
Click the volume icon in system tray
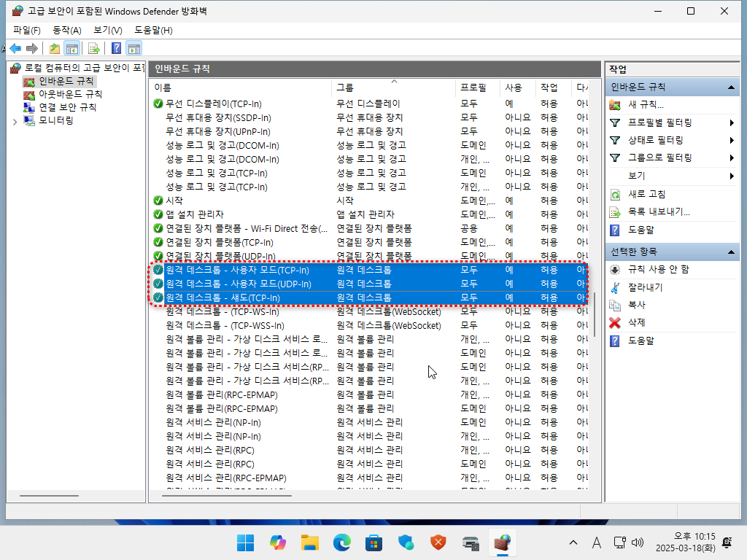click(638, 542)
